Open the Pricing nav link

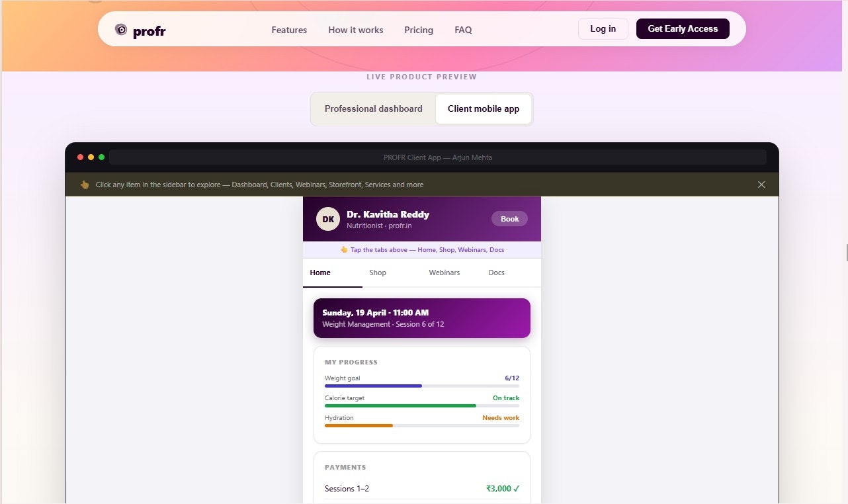(419, 30)
